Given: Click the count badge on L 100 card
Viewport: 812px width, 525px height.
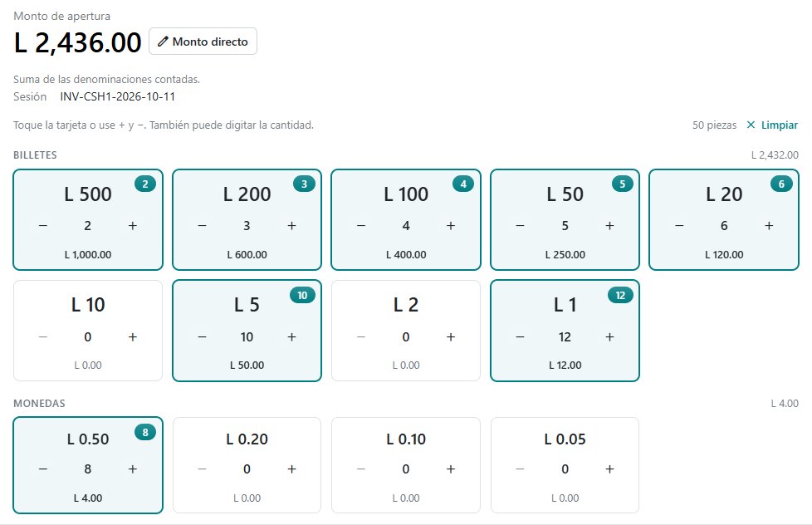Looking at the screenshot, I should coord(463,184).
